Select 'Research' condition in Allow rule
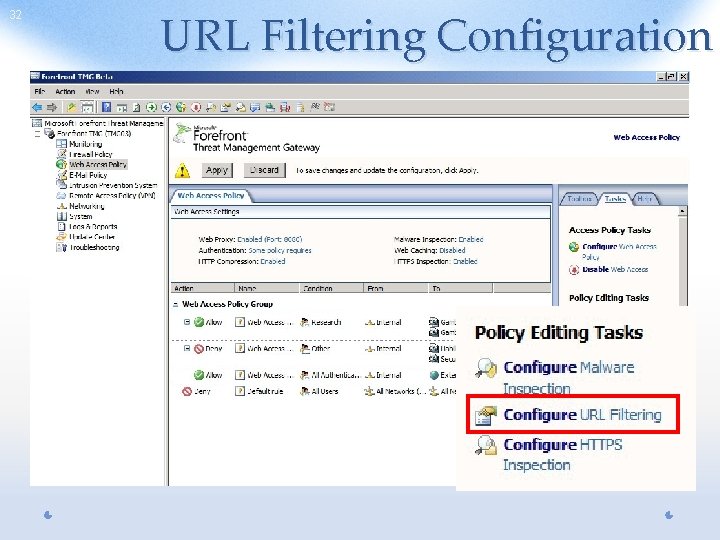The width and height of the screenshot is (720, 540). tap(326, 322)
